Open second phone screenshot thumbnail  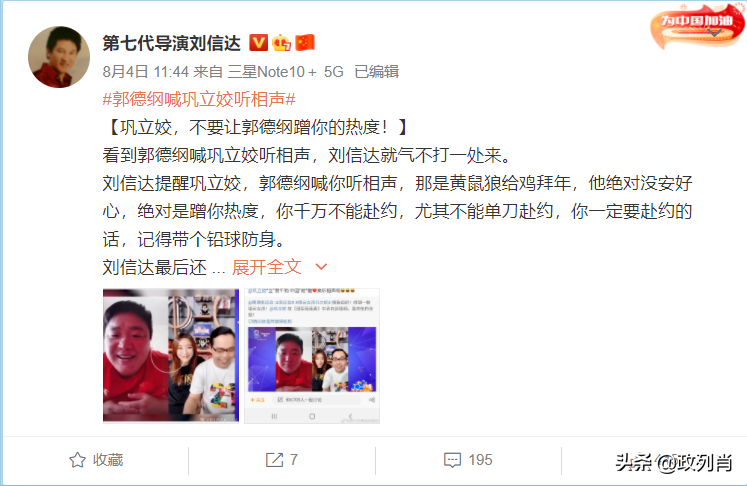point(312,355)
